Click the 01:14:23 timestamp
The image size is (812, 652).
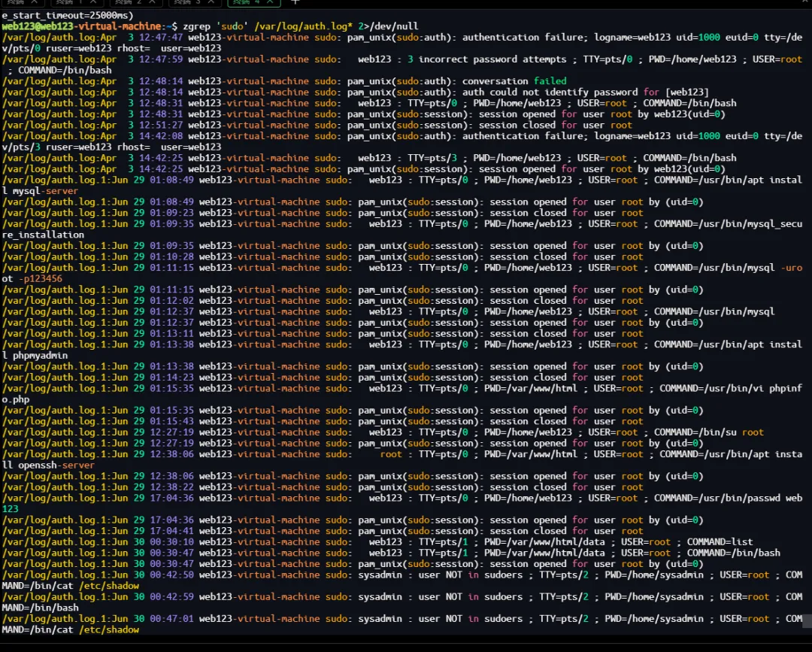click(171, 377)
